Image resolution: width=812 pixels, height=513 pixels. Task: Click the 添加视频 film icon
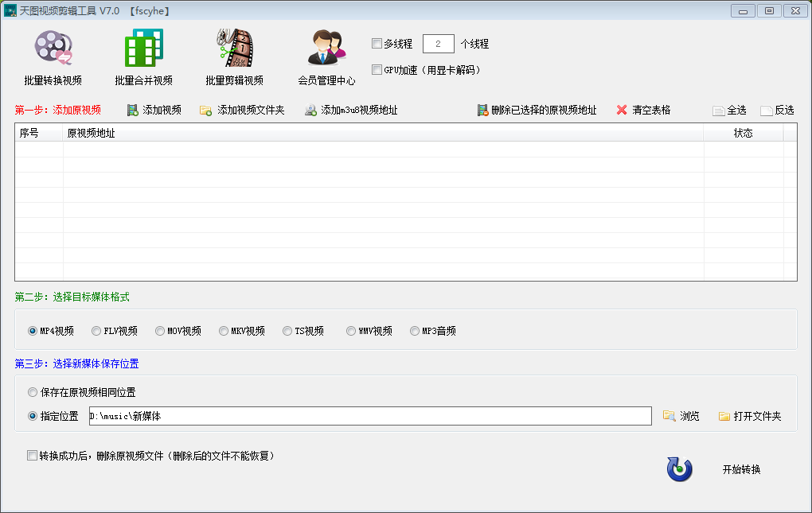pyautogui.click(x=133, y=110)
